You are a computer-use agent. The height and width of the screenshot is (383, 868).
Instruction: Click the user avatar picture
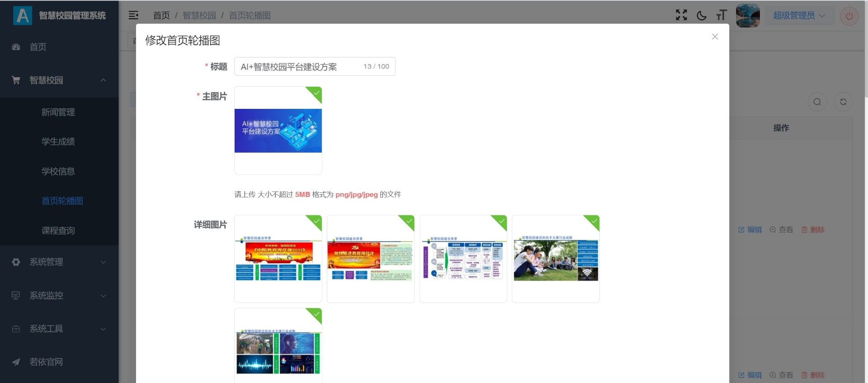tap(748, 16)
